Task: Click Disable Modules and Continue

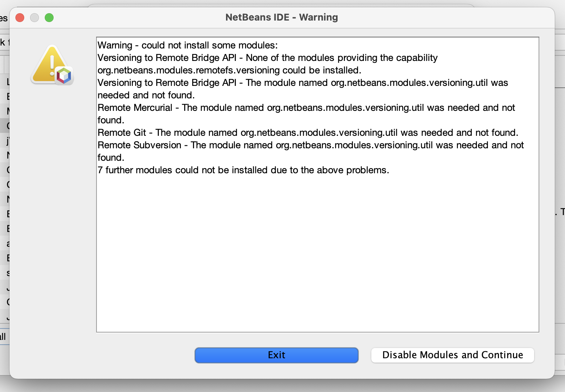Action: pos(452,355)
